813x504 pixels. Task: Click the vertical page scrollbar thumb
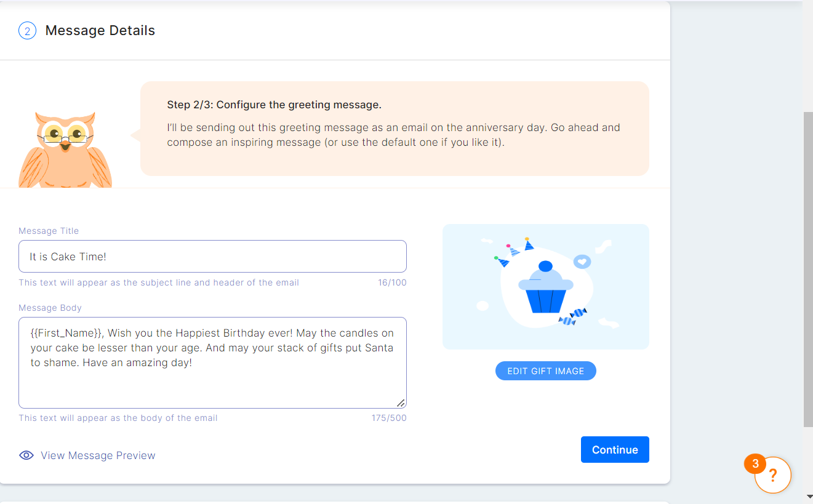coord(808,268)
